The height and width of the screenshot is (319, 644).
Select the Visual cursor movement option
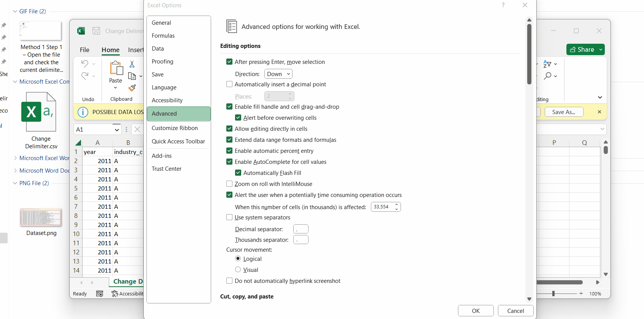238,270
